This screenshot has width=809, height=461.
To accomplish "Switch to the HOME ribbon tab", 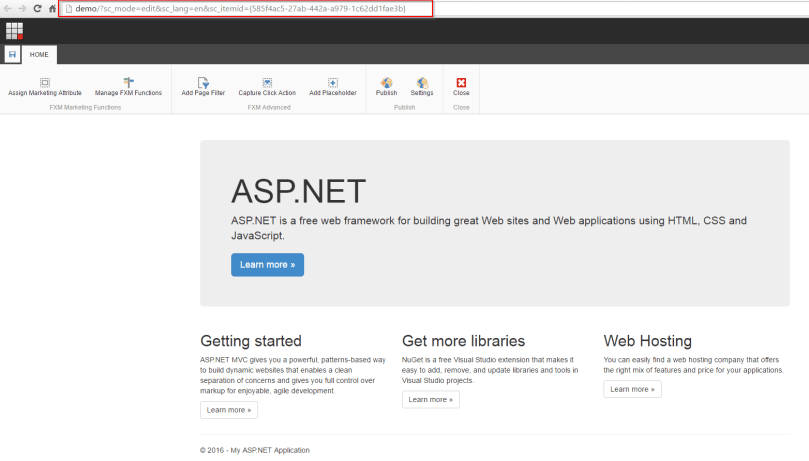I will (39, 54).
